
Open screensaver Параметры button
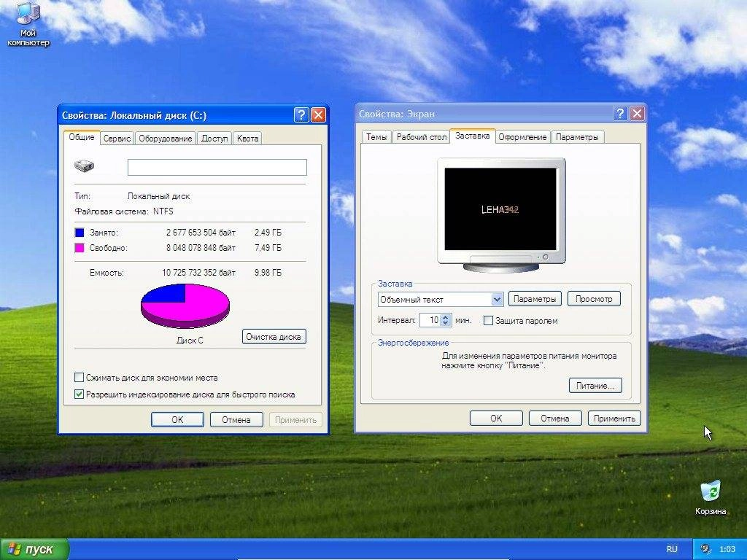pyautogui.click(x=535, y=299)
